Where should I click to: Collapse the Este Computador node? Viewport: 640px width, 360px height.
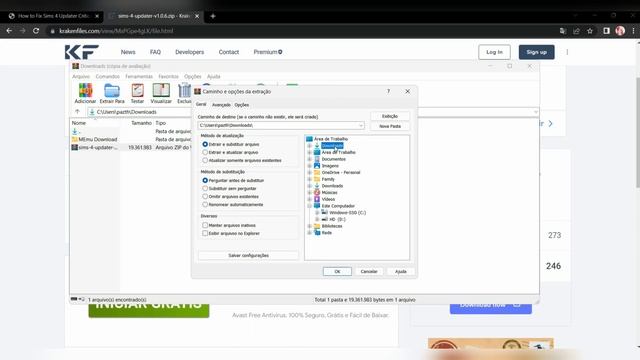click(x=309, y=206)
